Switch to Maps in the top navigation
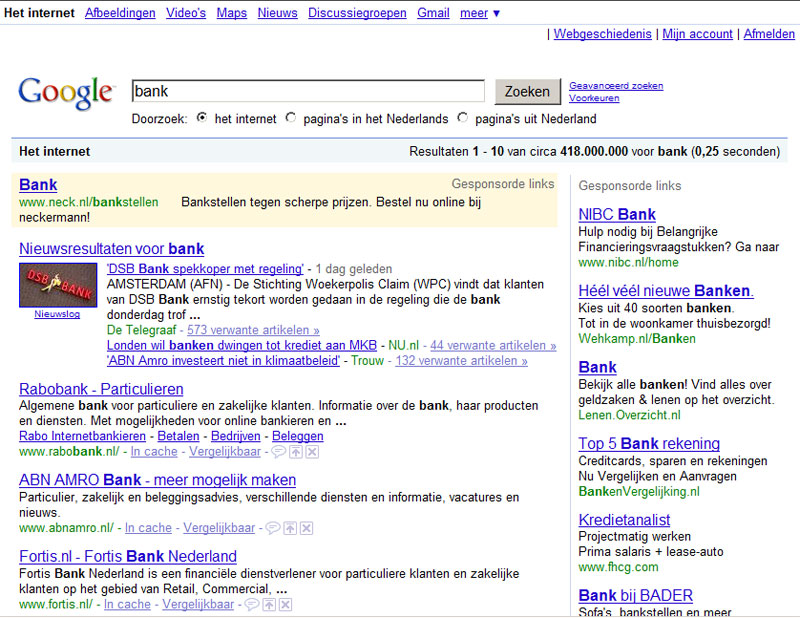 pyautogui.click(x=231, y=13)
